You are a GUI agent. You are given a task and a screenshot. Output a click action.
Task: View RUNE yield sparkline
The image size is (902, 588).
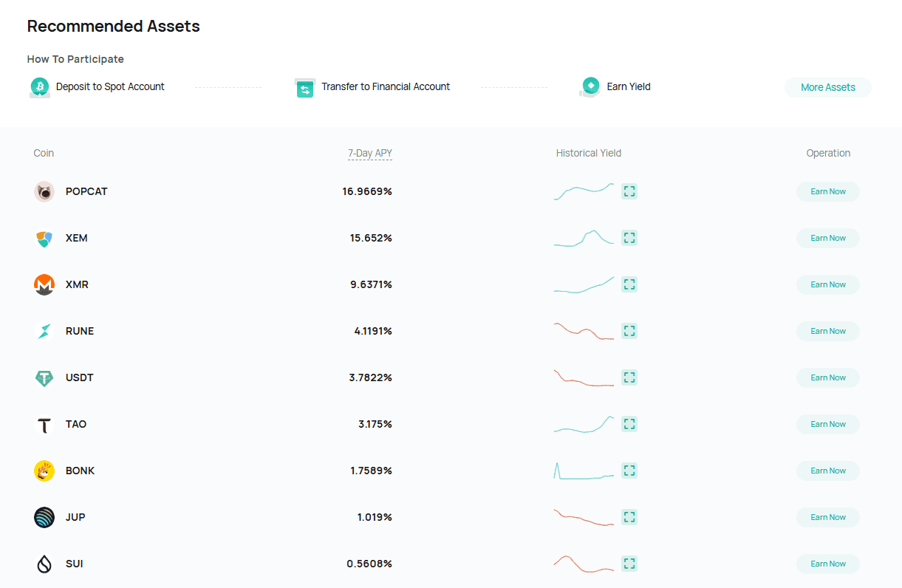584,331
